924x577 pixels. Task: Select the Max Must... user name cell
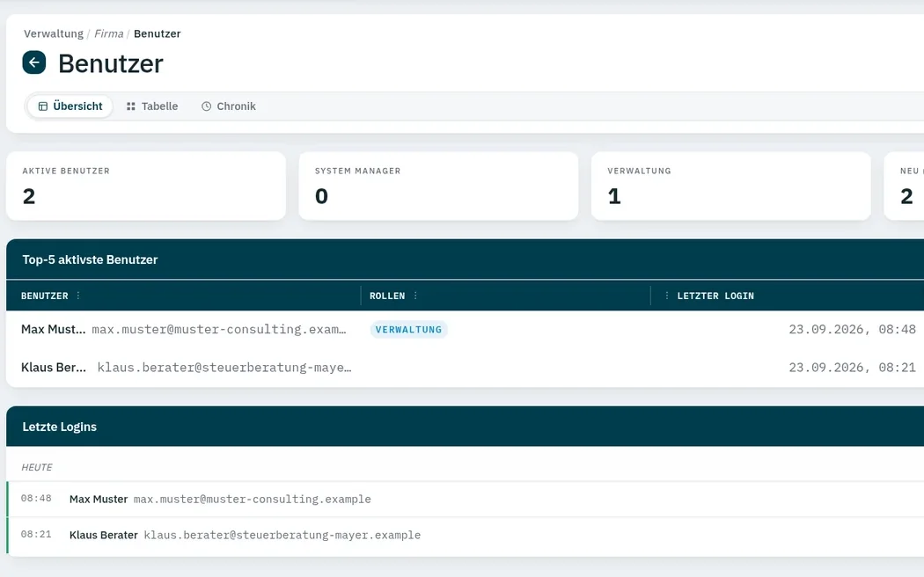tap(53, 329)
